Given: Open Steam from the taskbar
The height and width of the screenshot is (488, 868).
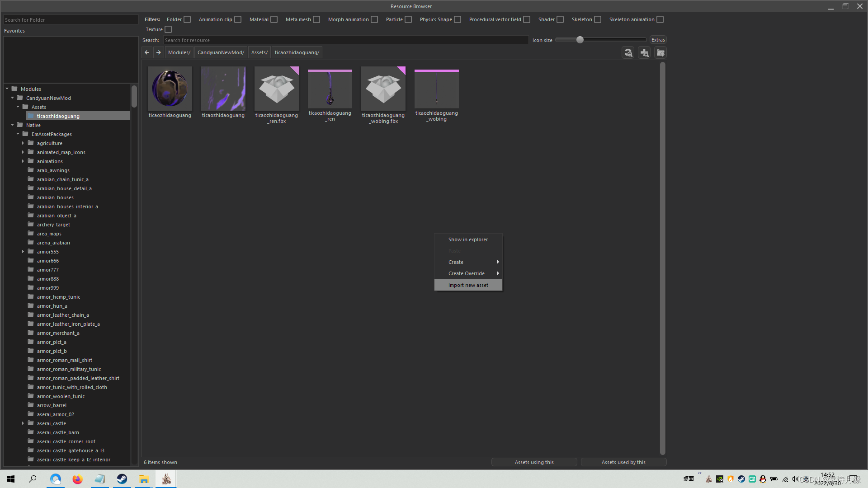Looking at the screenshot, I should tap(122, 479).
